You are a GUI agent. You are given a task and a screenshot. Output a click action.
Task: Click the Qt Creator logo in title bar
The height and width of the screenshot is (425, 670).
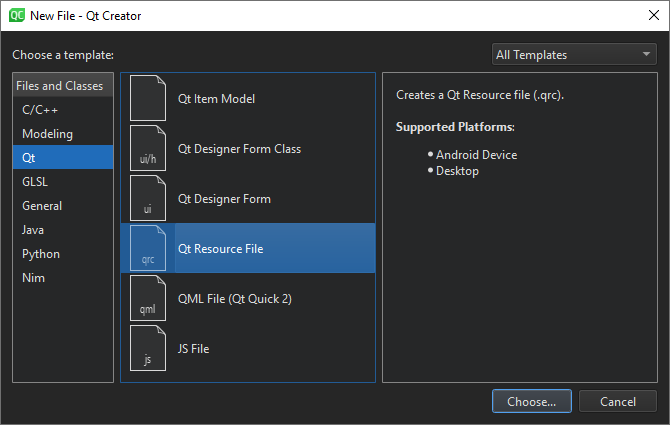17,15
